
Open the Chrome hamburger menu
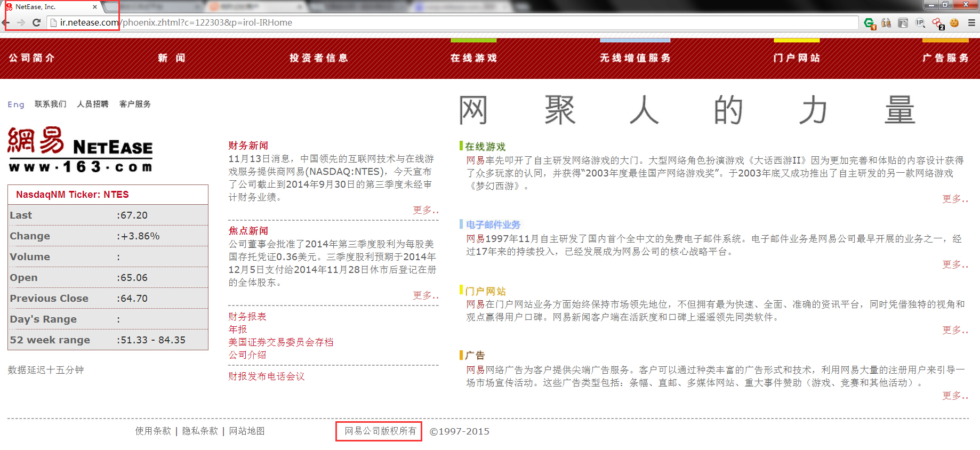pyautogui.click(x=971, y=23)
